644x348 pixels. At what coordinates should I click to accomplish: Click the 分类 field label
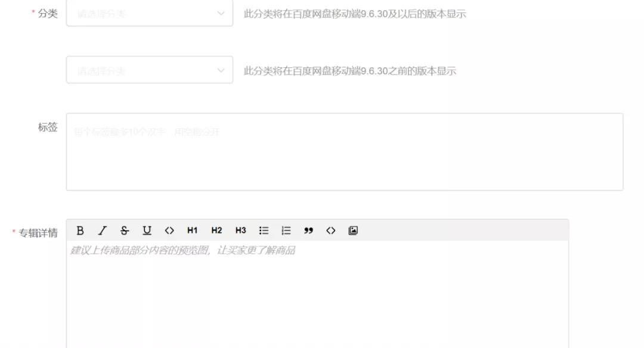coord(48,14)
